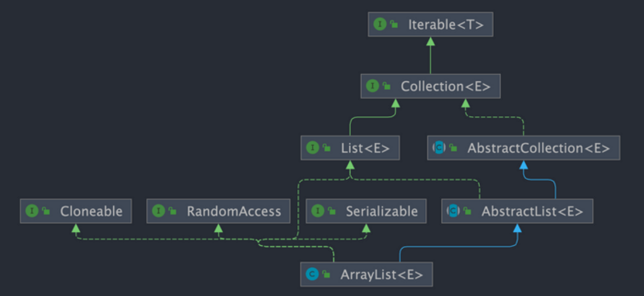Select the AbstractList<E> node label
Screen dimensions: 644x296
pos(532,211)
